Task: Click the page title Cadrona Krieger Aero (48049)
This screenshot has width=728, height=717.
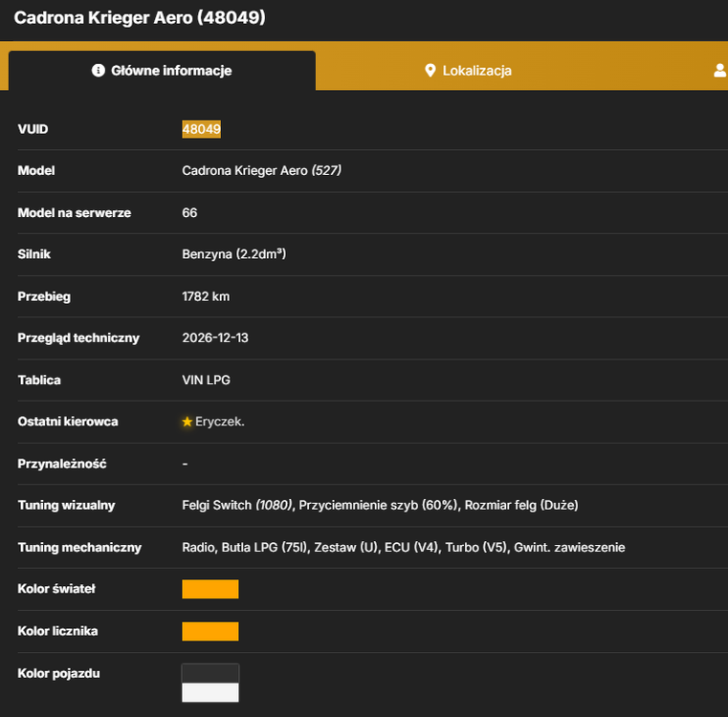Action: coord(140,17)
